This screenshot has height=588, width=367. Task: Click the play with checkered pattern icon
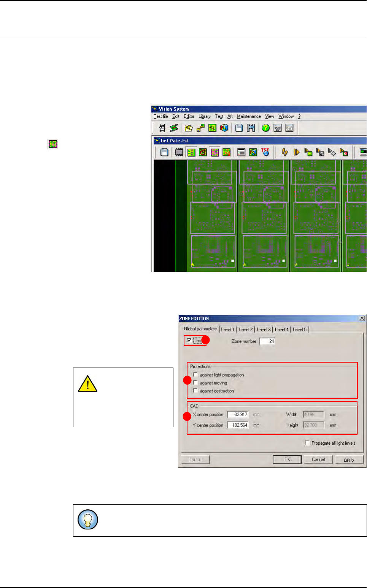coord(320,152)
